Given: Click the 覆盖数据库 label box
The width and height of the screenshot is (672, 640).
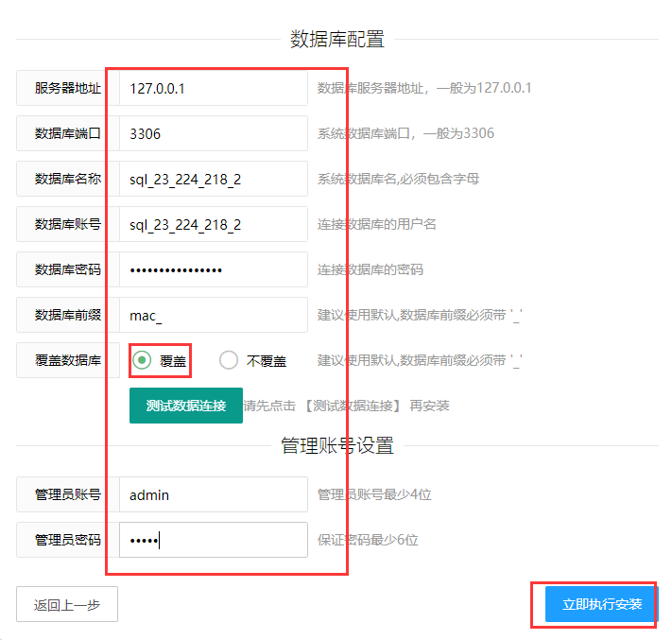Looking at the screenshot, I should [x=68, y=360].
